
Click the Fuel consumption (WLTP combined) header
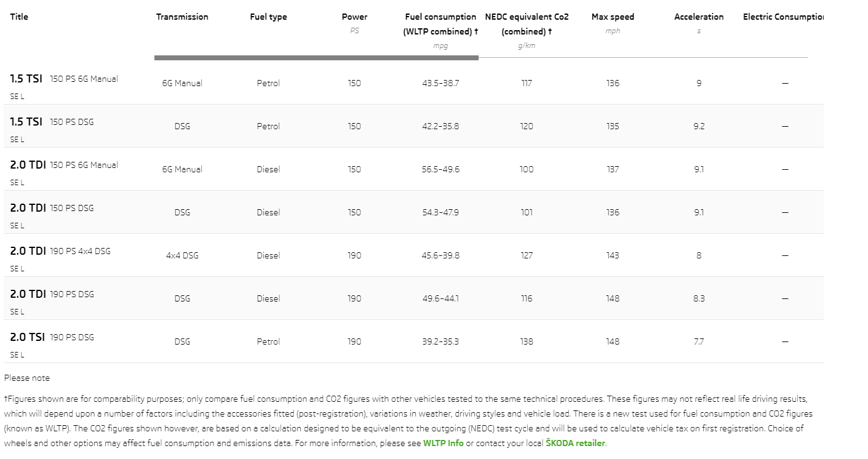pos(440,24)
